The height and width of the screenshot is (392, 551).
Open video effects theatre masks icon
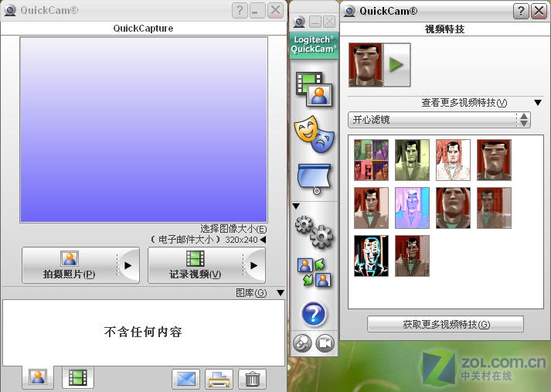click(314, 134)
